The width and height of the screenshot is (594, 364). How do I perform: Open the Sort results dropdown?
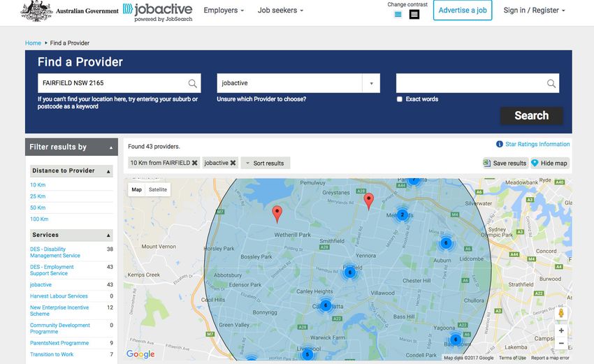tap(265, 163)
